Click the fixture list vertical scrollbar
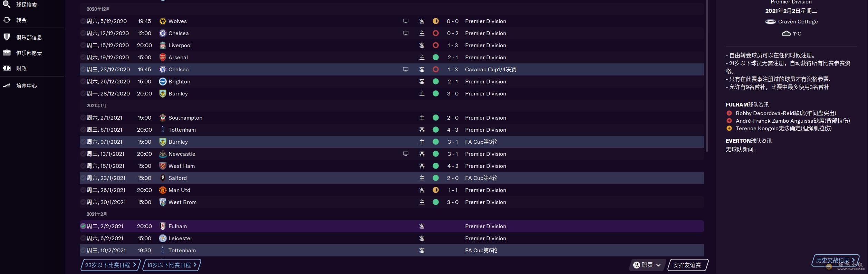 (x=707, y=76)
